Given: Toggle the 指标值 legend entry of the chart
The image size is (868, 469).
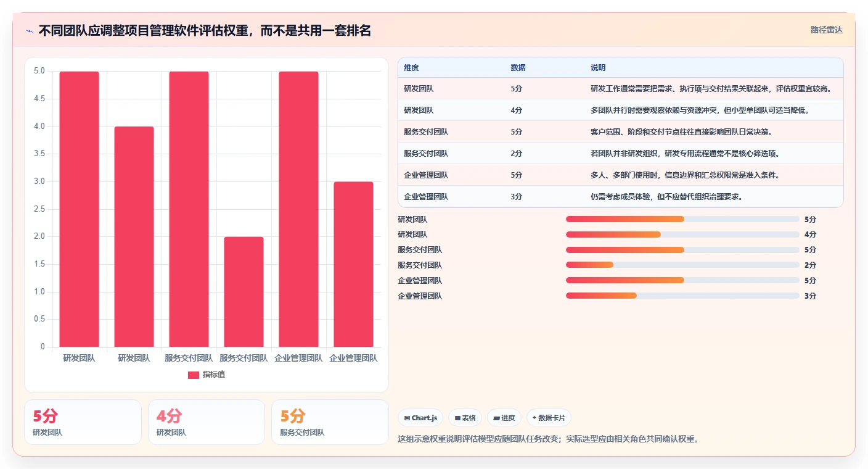Looking at the screenshot, I should [207, 375].
